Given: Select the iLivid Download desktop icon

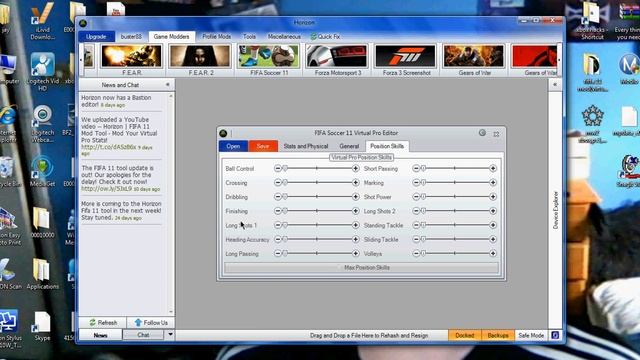Looking at the screenshot, I should point(42,21).
